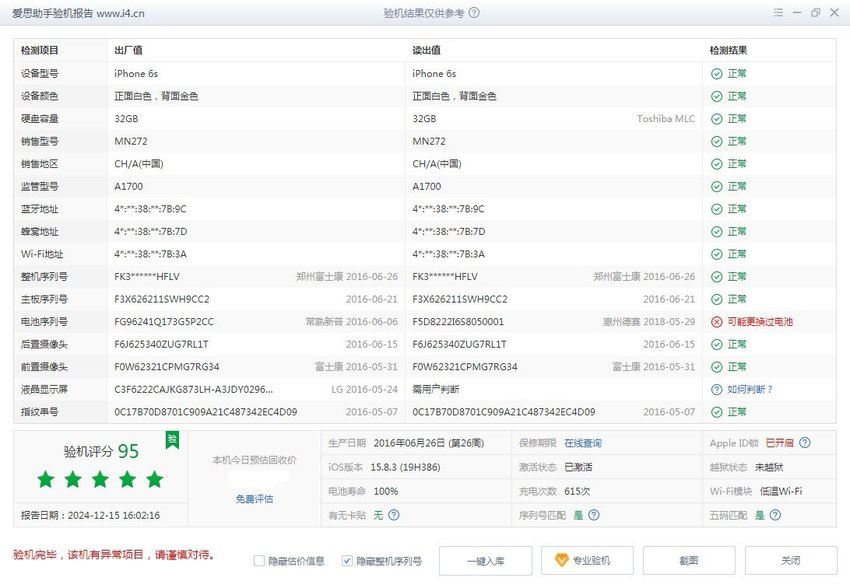Image resolution: width=850 pixels, height=588 pixels.
Task: Select the Toshiba MLC label
Action: [x=666, y=119]
